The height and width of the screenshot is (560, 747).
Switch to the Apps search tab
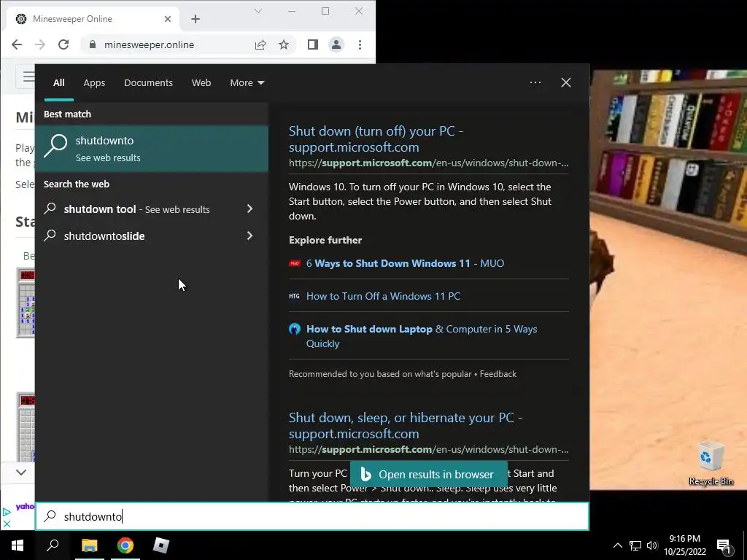[x=94, y=83]
